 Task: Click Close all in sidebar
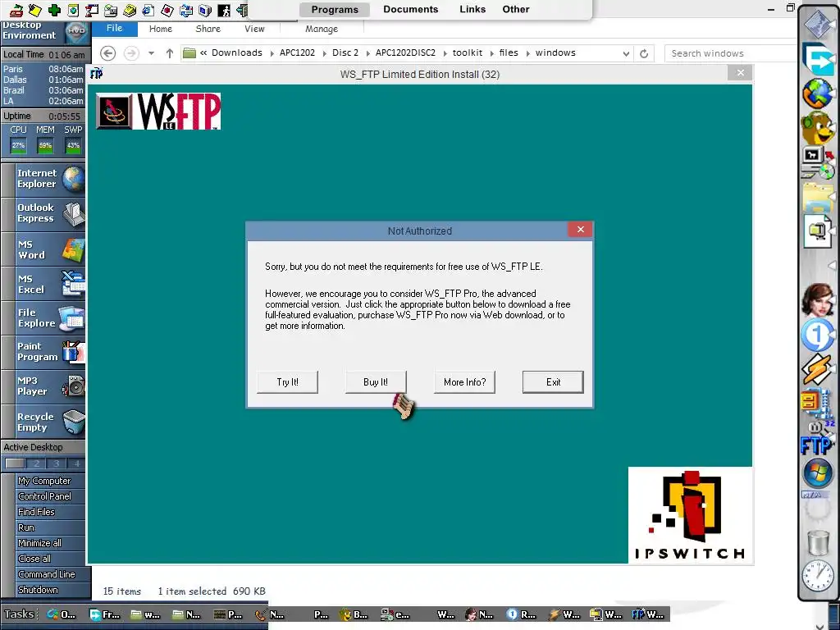pyautogui.click(x=34, y=559)
